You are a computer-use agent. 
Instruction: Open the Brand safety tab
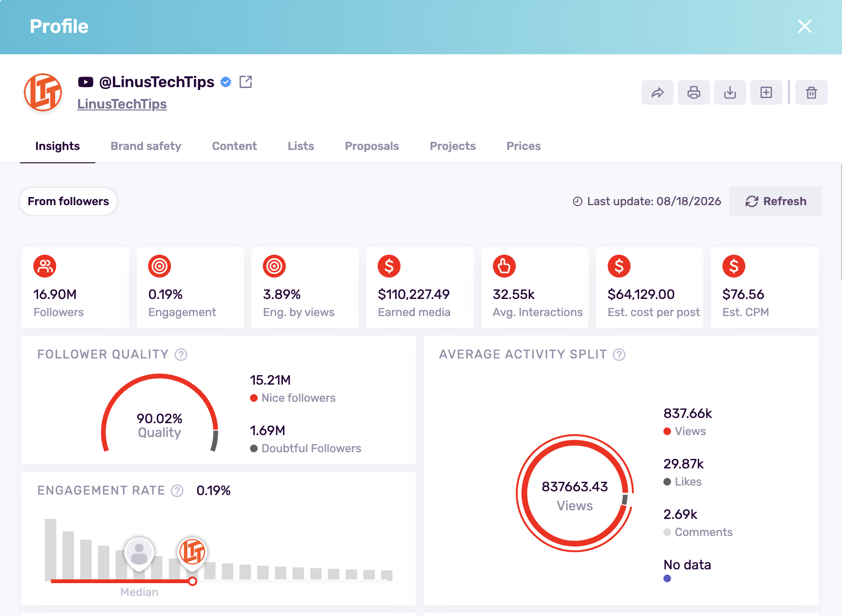pyautogui.click(x=146, y=146)
